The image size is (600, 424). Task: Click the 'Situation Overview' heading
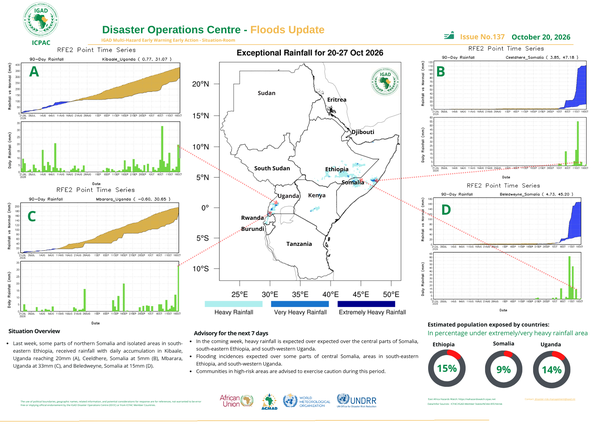[x=34, y=331]
